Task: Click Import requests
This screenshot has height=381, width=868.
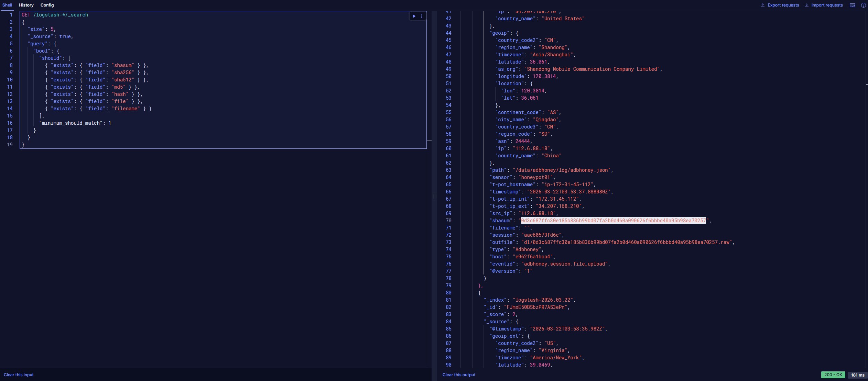Action: pos(824,5)
